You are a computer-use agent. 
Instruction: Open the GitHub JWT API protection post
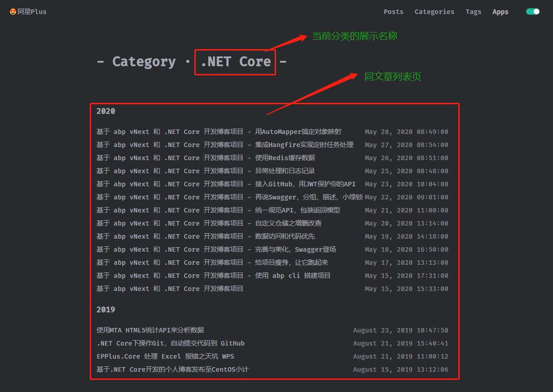point(226,184)
